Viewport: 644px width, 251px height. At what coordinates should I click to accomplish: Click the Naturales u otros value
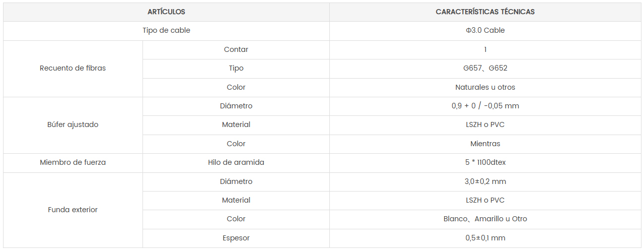[x=485, y=87]
